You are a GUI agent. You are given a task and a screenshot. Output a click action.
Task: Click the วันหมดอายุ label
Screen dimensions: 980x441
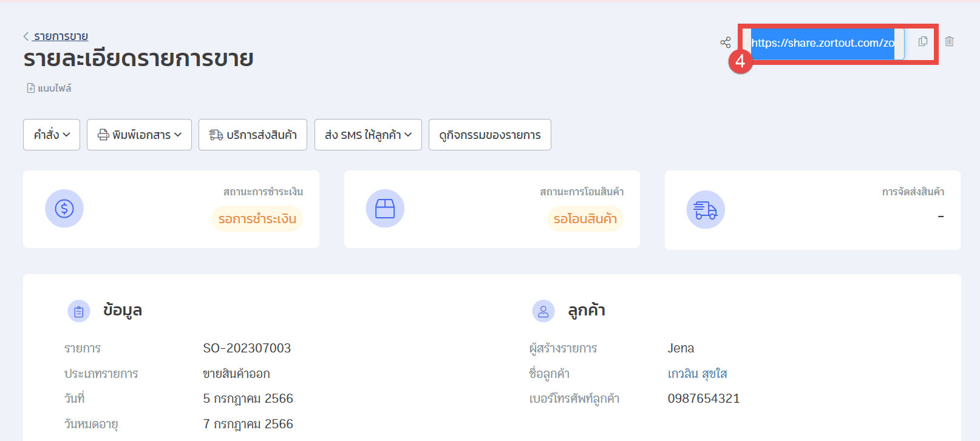[x=91, y=424]
